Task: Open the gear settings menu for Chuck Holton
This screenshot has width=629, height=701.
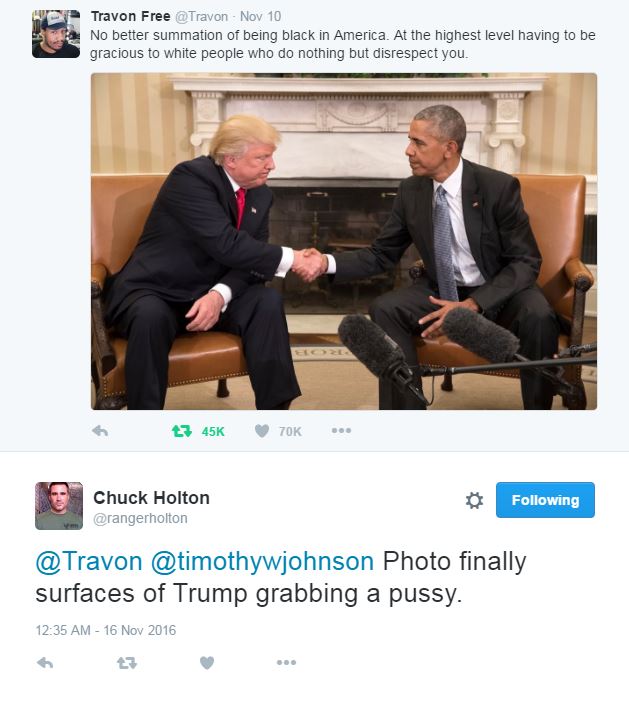Action: point(474,500)
